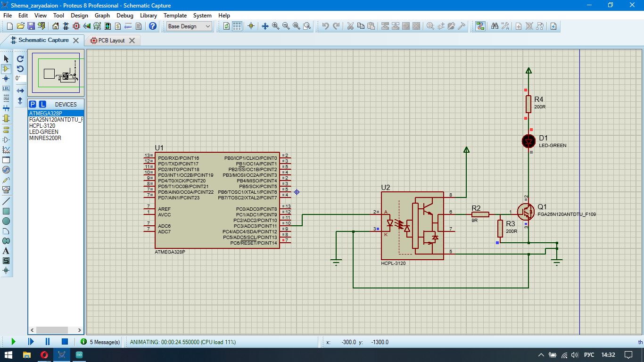Select Junction Dot Mode tool
The height and width of the screenshot is (362, 644).
coord(6,79)
